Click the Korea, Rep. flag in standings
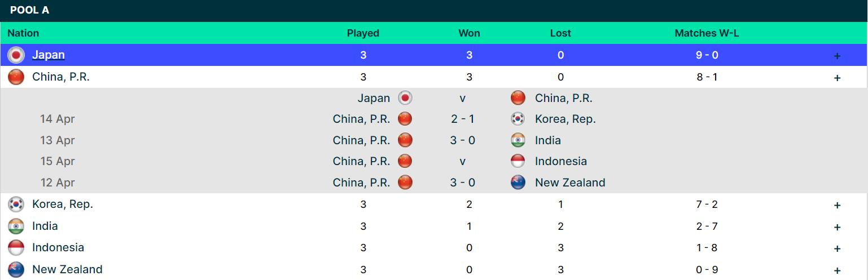Image resolution: width=868 pixels, height=280 pixels. [16, 205]
